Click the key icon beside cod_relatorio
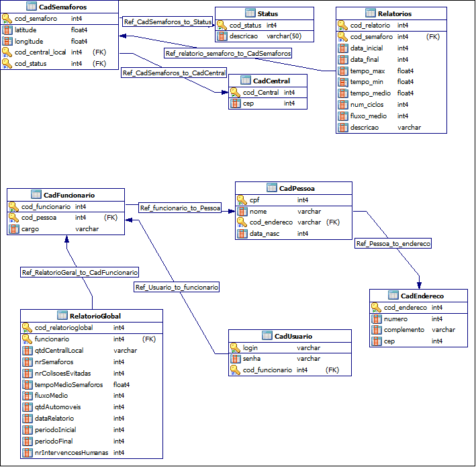The height and width of the screenshot is (467, 476). point(343,26)
